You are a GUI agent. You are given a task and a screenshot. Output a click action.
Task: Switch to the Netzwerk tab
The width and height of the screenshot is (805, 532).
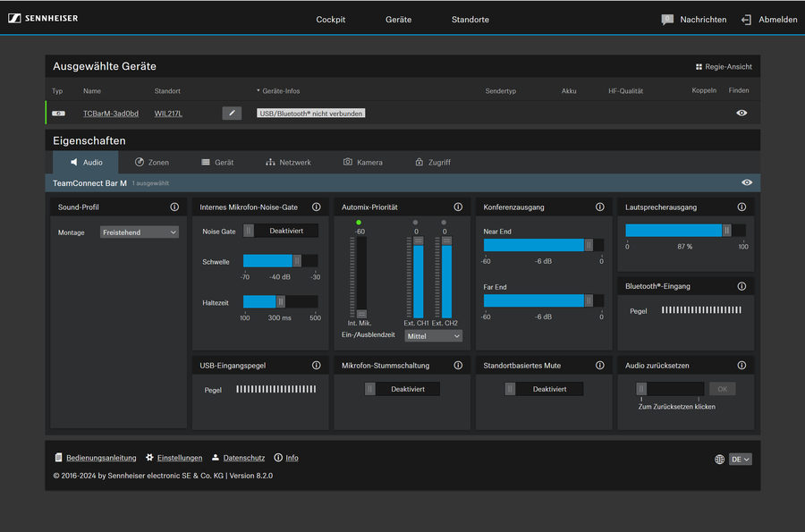click(288, 162)
